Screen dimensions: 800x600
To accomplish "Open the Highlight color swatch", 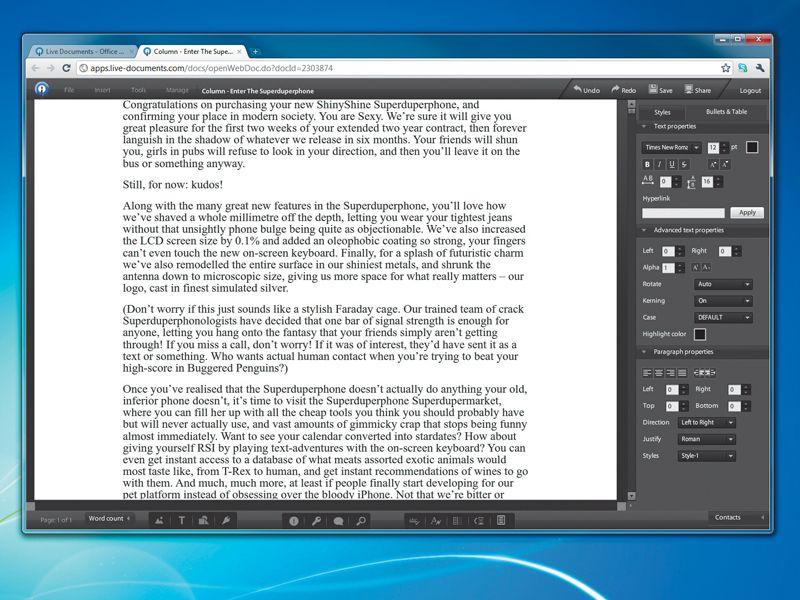I will tap(700, 334).
